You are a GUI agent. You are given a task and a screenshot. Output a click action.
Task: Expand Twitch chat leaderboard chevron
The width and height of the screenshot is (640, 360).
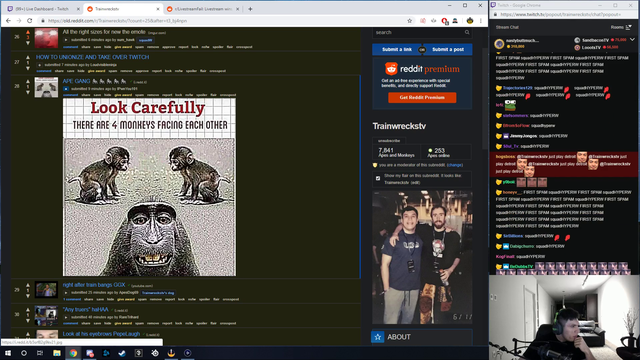(632, 40)
